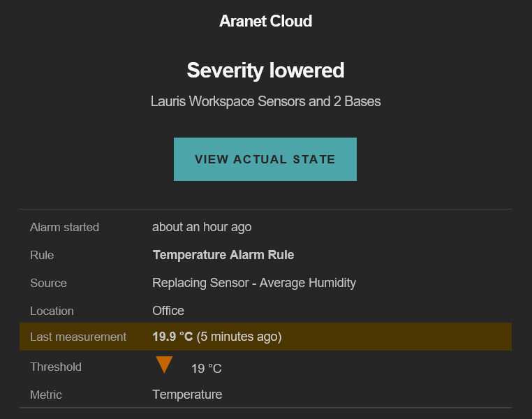The height and width of the screenshot is (419, 532).
Task: Click the View Actual State button
Action: [265, 159]
